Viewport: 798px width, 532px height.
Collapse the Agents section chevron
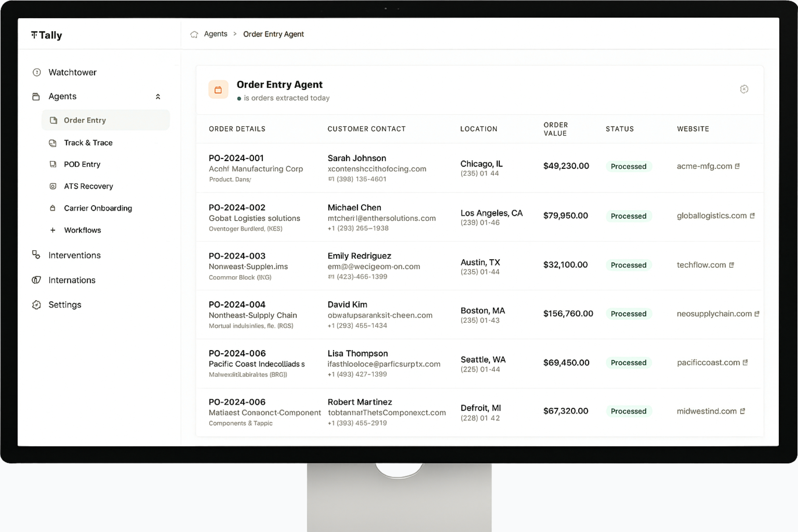[158, 97]
